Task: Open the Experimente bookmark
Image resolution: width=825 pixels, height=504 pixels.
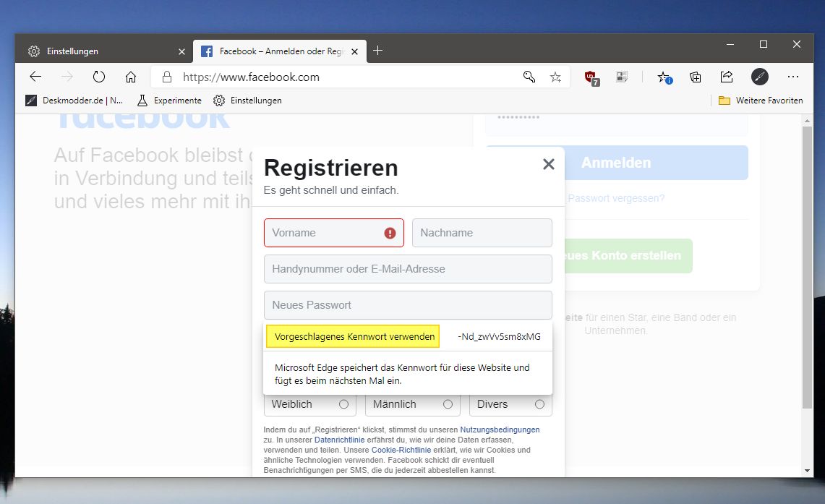Action: click(169, 101)
